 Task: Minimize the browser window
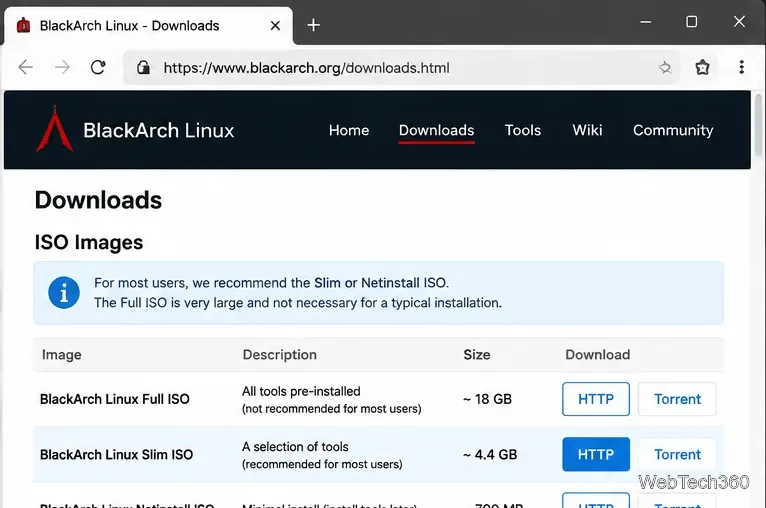click(x=646, y=22)
